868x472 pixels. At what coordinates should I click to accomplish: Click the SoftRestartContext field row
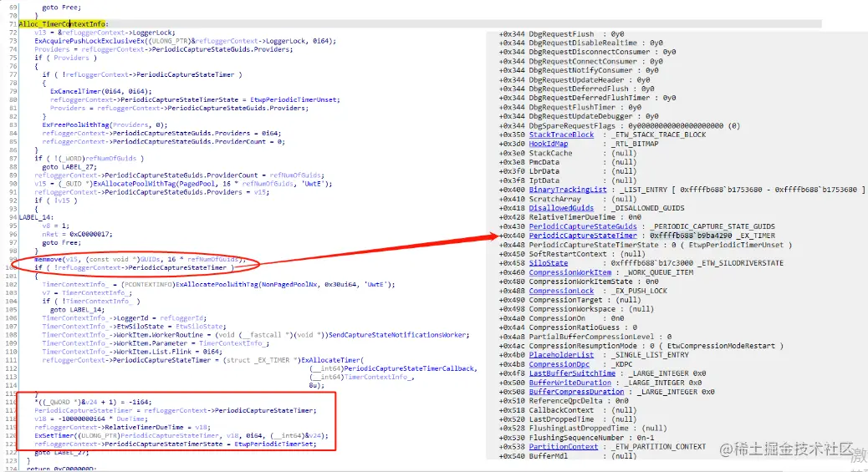click(572, 254)
